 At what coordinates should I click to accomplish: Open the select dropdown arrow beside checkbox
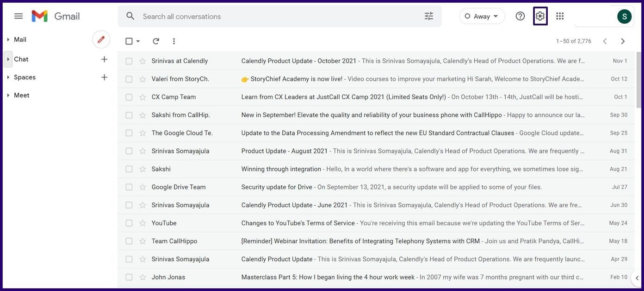click(138, 41)
